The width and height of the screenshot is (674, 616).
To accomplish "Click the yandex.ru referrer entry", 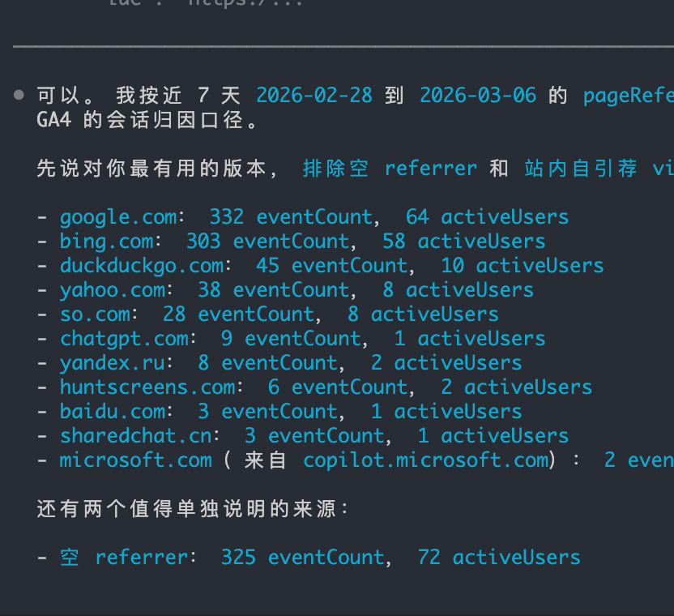I will (x=113, y=363).
